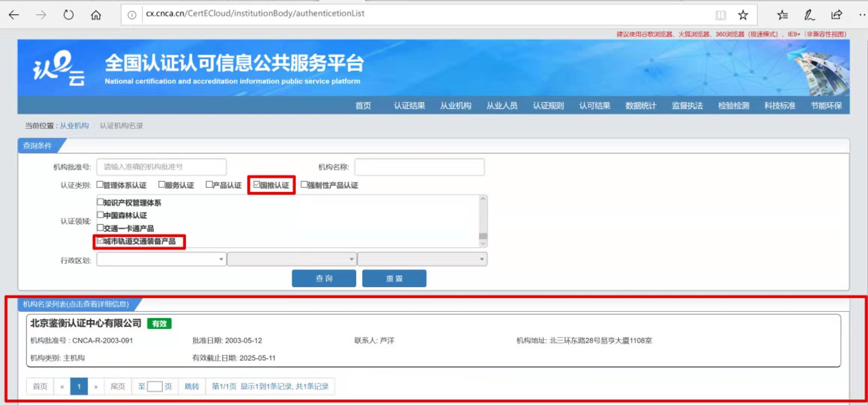This screenshot has width=868, height=405.
Task: Add page to favorites star icon
Action: pos(743,15)
